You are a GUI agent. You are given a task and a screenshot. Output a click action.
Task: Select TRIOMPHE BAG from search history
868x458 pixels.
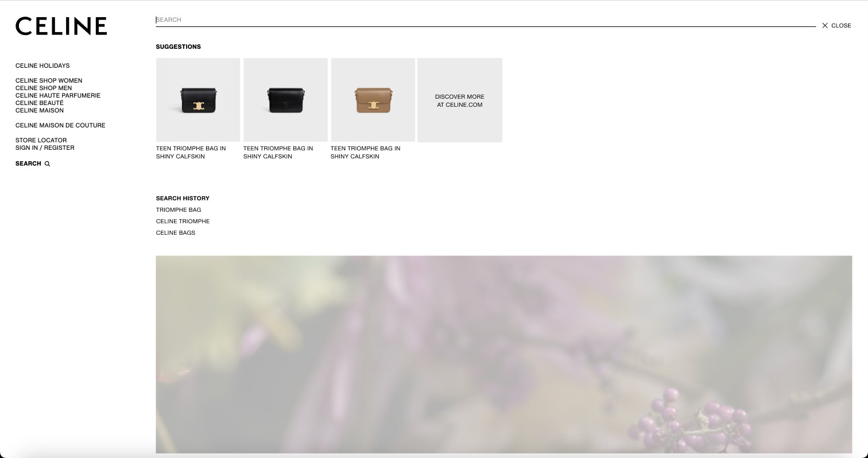click(x=179, y=209)
